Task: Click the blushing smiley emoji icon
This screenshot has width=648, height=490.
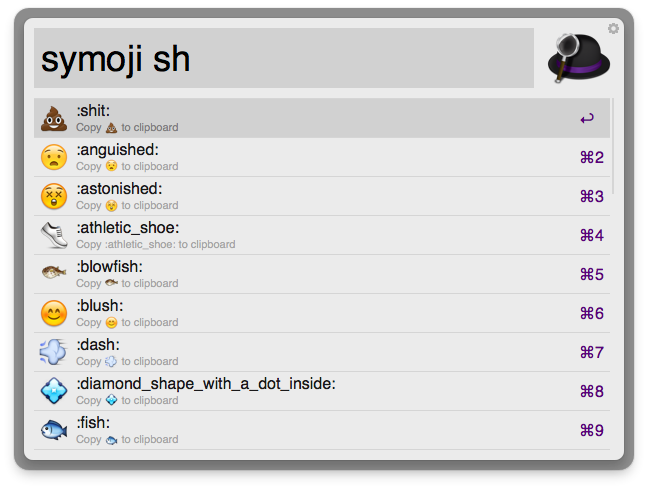Action: coord(53,313)
